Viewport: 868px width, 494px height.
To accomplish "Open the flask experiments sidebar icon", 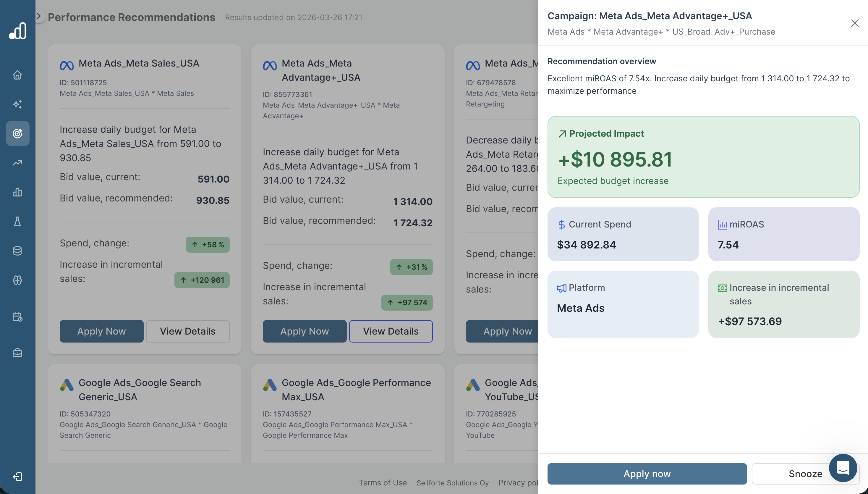I will [17, 222].
